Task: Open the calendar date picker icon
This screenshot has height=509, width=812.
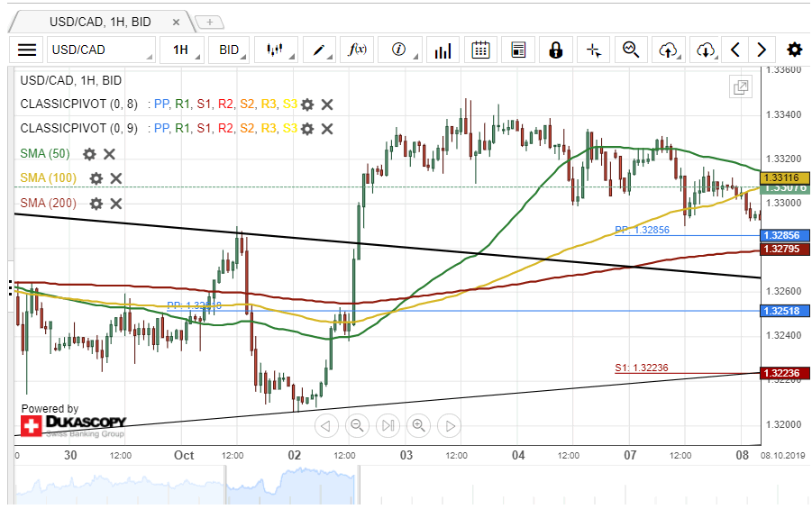Action: (x=480, y=50)
